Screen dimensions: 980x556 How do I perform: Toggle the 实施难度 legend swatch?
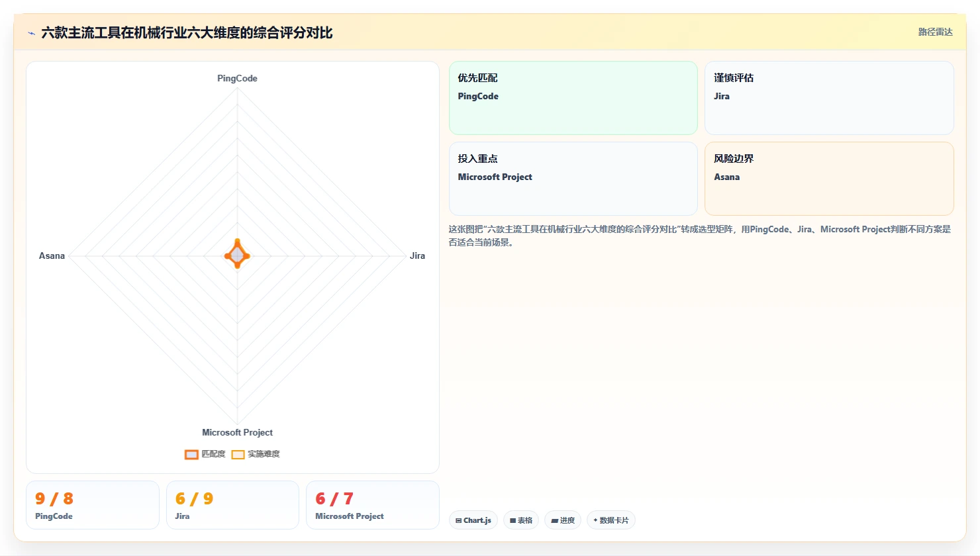(x=238, y=454)
